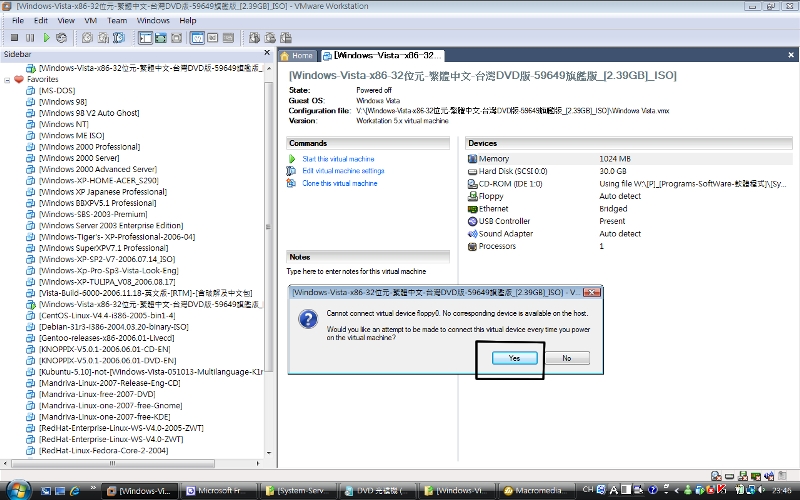Open the Help menu

[188, 20]
